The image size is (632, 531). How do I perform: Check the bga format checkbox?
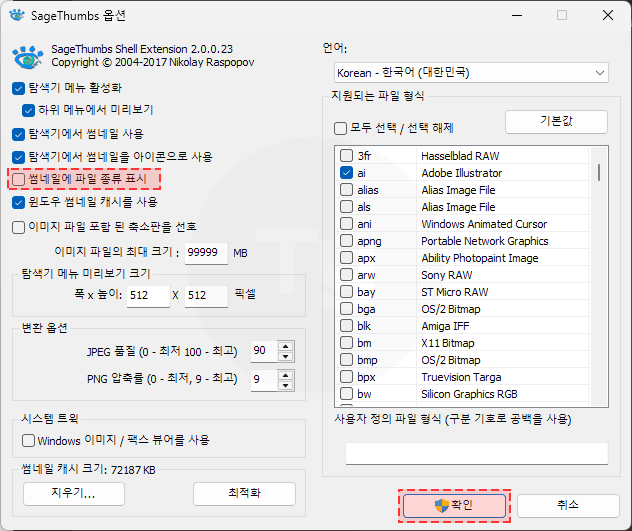click(x=346, y=308)
